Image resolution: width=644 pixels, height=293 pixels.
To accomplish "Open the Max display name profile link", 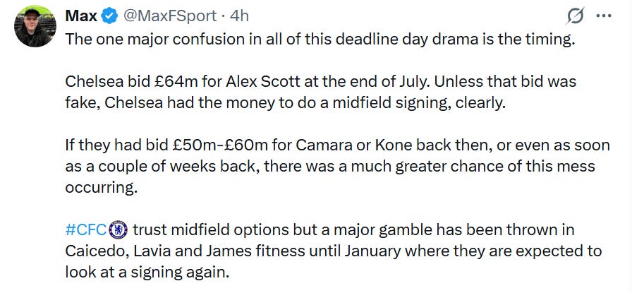I will coord(81,16).
